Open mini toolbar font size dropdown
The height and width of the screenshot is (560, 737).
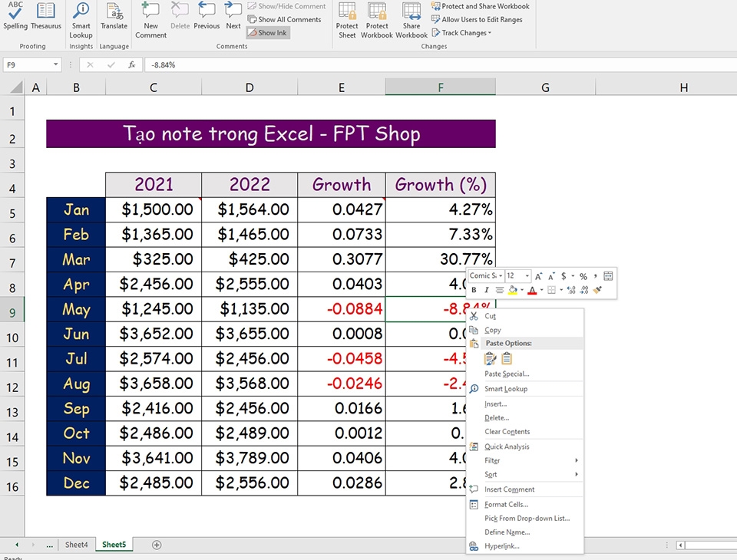coord(527,275)
